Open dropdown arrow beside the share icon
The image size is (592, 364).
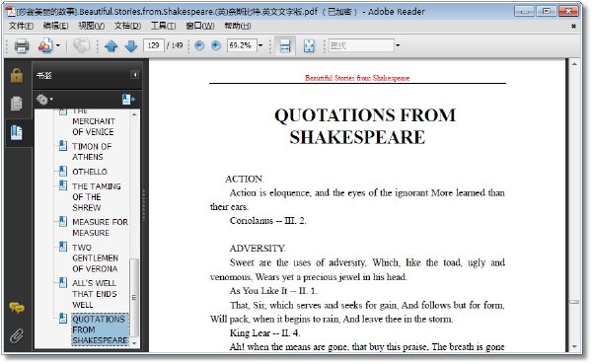point(58,46)
